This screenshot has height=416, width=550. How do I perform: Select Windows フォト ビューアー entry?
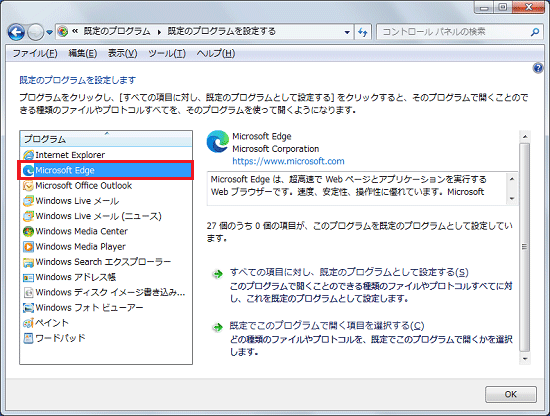106,308
